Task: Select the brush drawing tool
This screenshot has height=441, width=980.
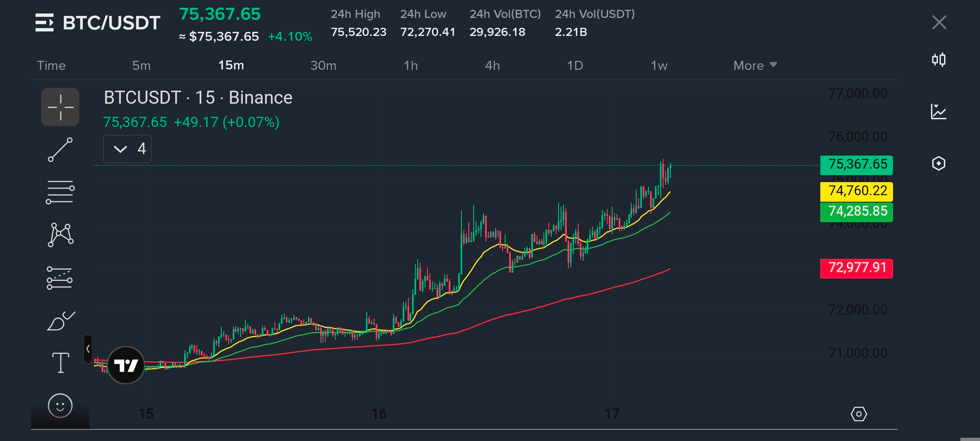Action: coord(60,321)
